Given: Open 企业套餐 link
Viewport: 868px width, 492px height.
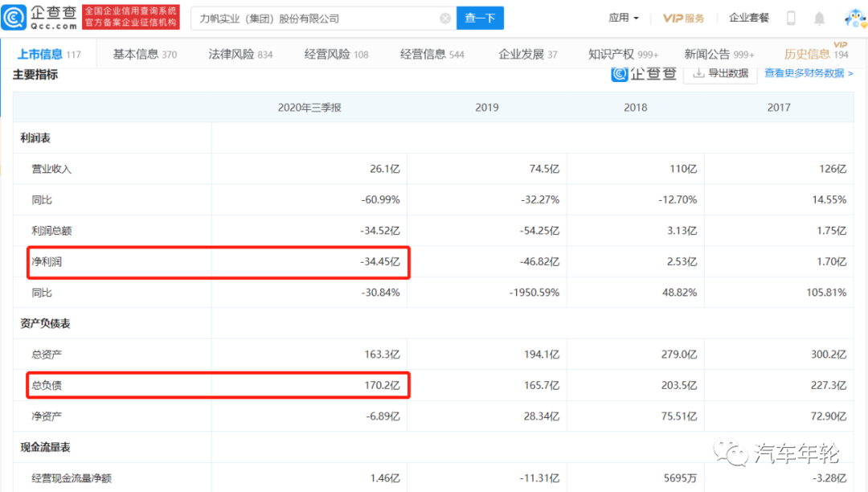Looking at the screenshot, I should [749, 18].
